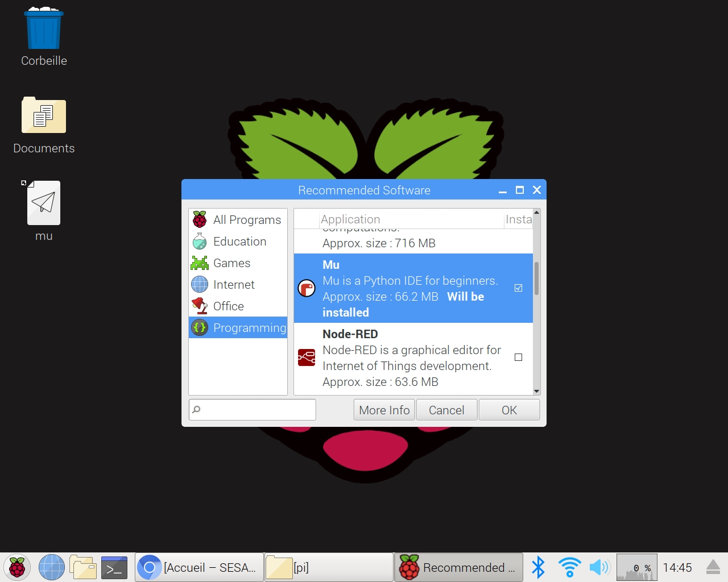This screenshot has height=582, width=728.
Task: Choose the Internet category
Action: [x=238, y=284]
